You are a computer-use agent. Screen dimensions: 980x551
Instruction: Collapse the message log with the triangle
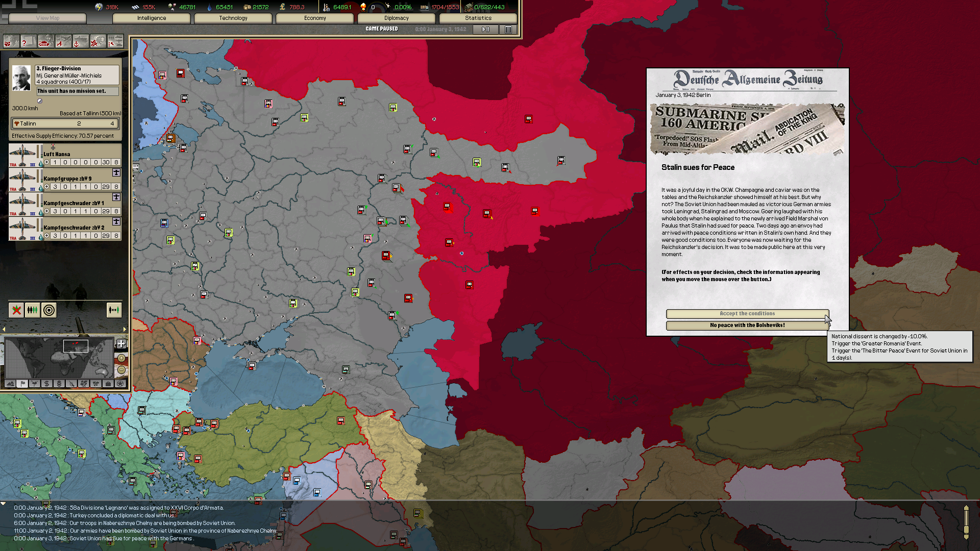pyautogui.click(x=3, y=504)
